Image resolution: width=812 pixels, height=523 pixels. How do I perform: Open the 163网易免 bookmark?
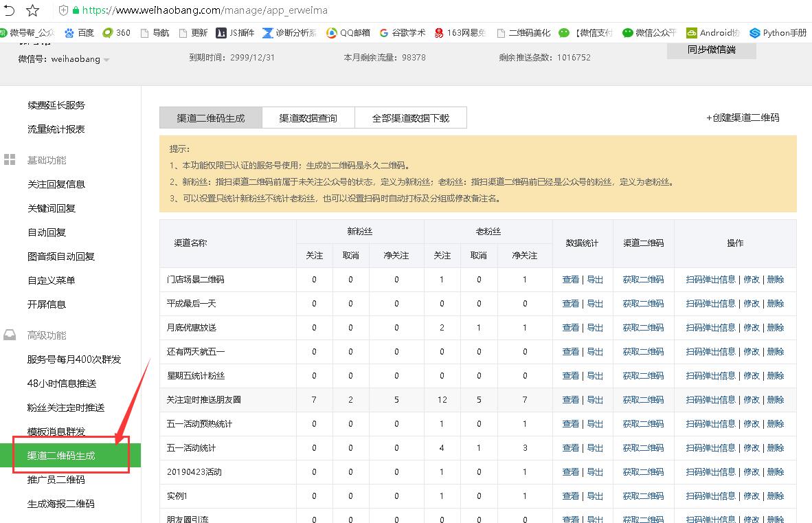460,32
